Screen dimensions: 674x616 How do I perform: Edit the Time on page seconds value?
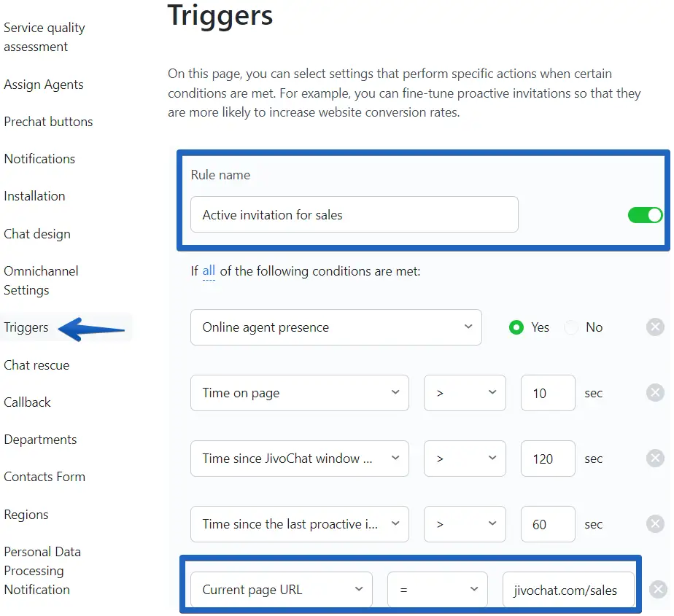pos(548,393)
